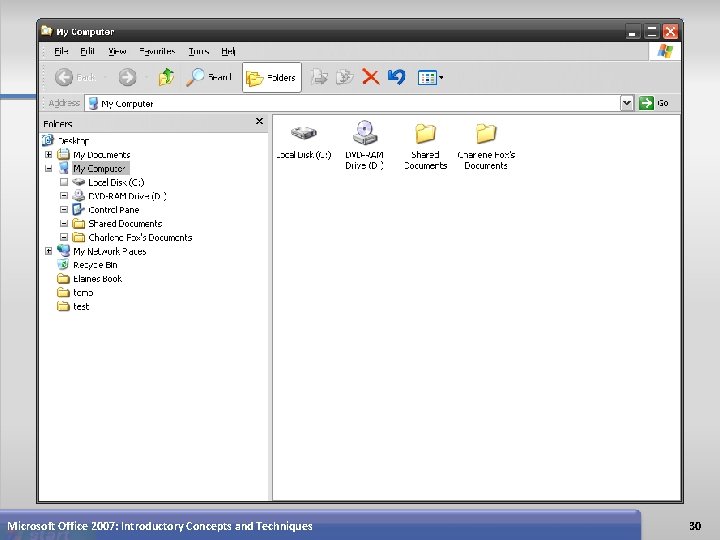Screen dimensions: 720x540
Task: Click the Windows flag logo
Action: point(665,51)
